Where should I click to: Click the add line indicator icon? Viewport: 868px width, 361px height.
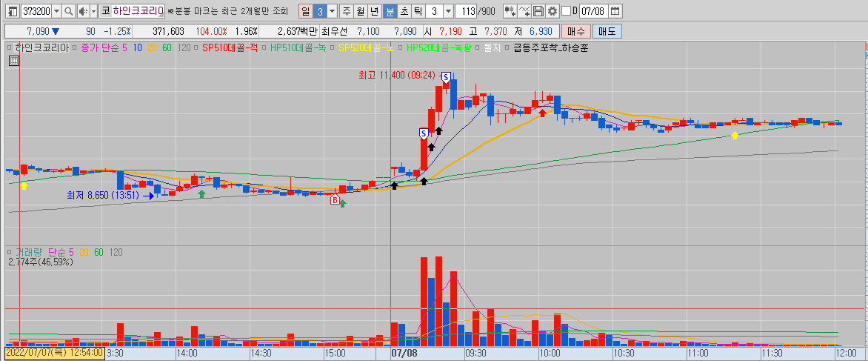pos(524,10)
